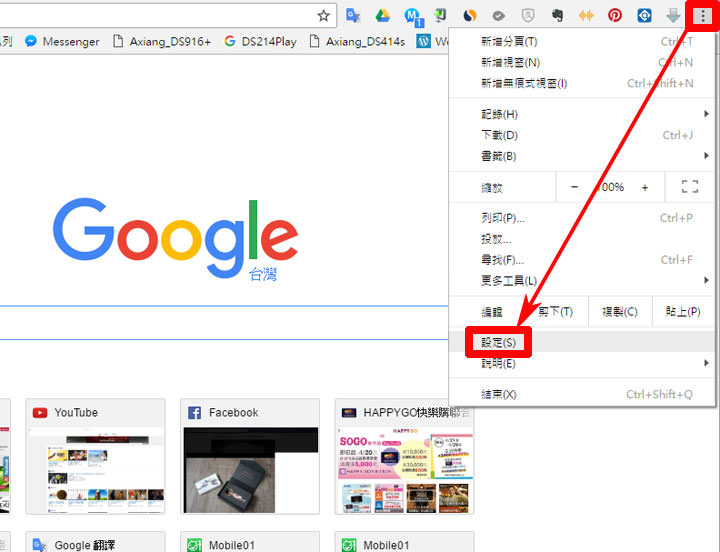Open the Pinterest extension icon
The image size is (720, 552).
point(615,15)
